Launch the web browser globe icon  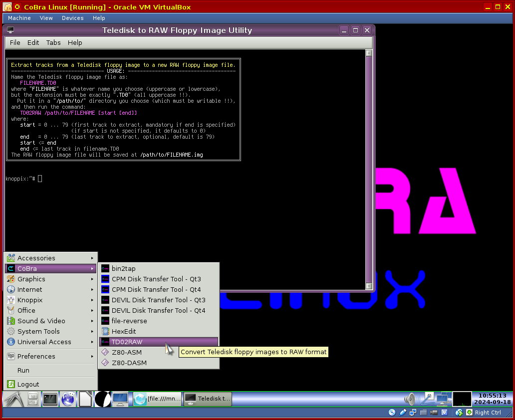tap(68, 399)
